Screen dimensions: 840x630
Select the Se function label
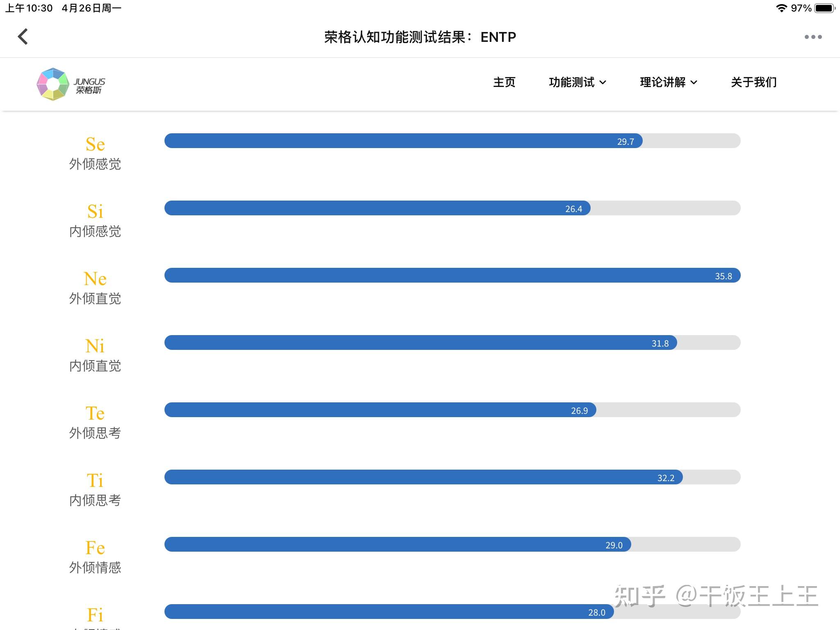95,144
